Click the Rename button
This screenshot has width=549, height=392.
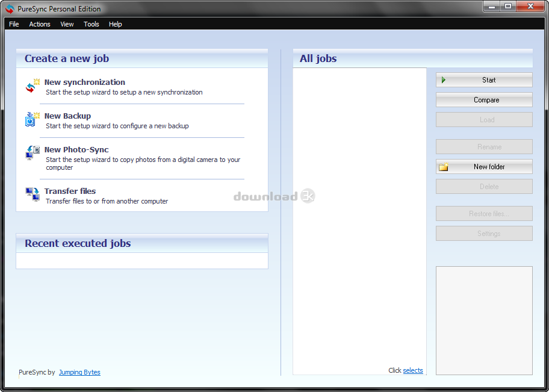coord(484,147)
